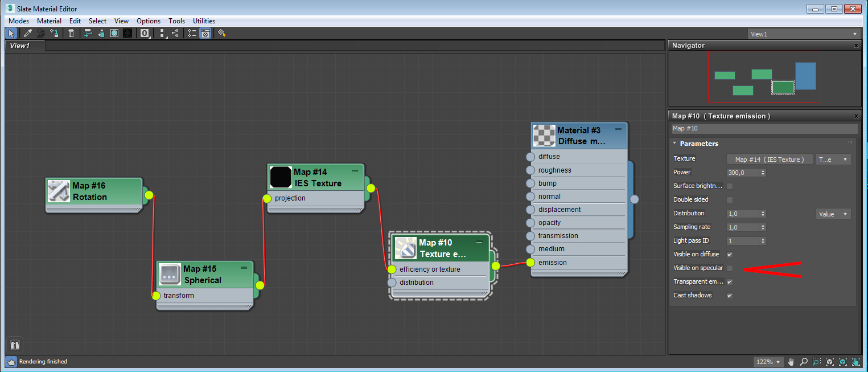Activate Zoom Region tool
The height and width of the screenshot is (372, 868).
(817, 362)
